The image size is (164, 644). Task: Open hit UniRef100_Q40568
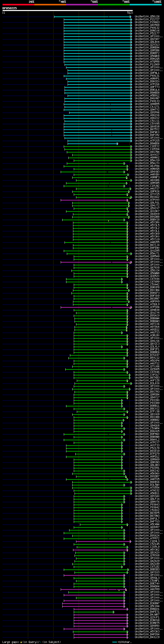coord(147,25)
